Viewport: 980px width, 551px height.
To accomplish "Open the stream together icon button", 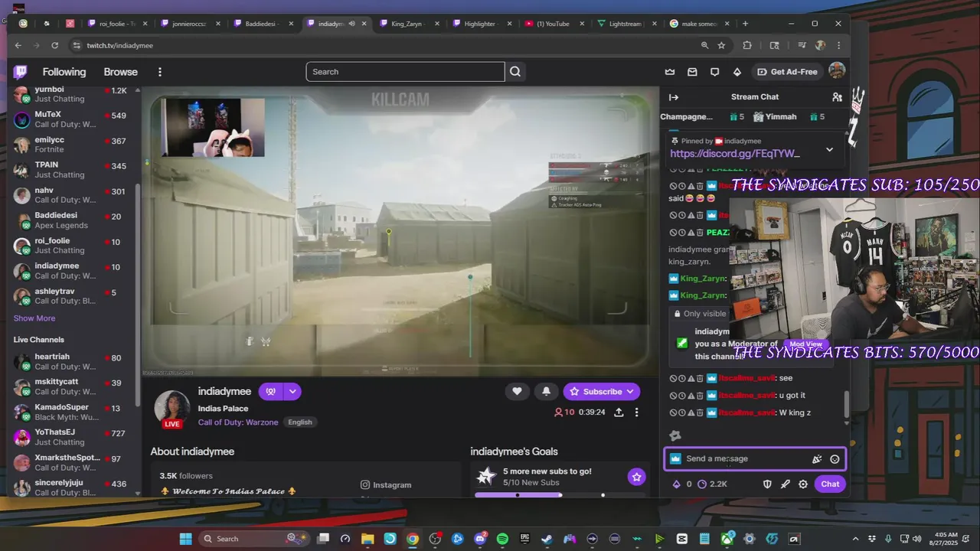I will click(270, 391).
